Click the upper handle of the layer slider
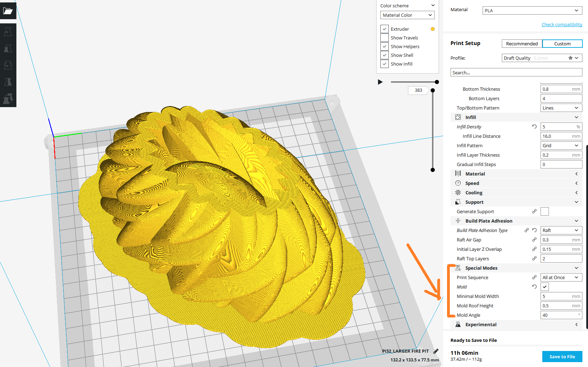 point(433,90)
